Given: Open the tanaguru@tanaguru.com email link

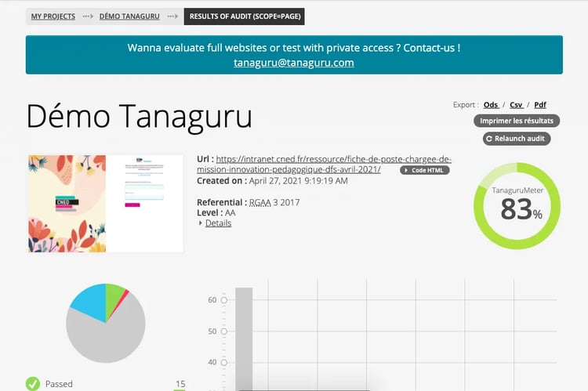Looking at the screenshot, I should click(x=294, y=63).
